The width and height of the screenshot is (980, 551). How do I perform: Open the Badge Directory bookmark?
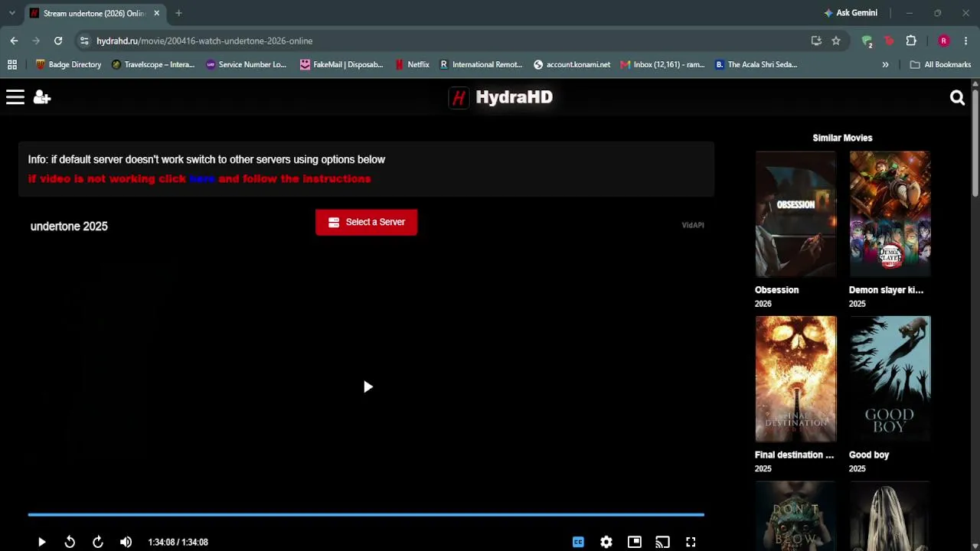coord(68,64)
